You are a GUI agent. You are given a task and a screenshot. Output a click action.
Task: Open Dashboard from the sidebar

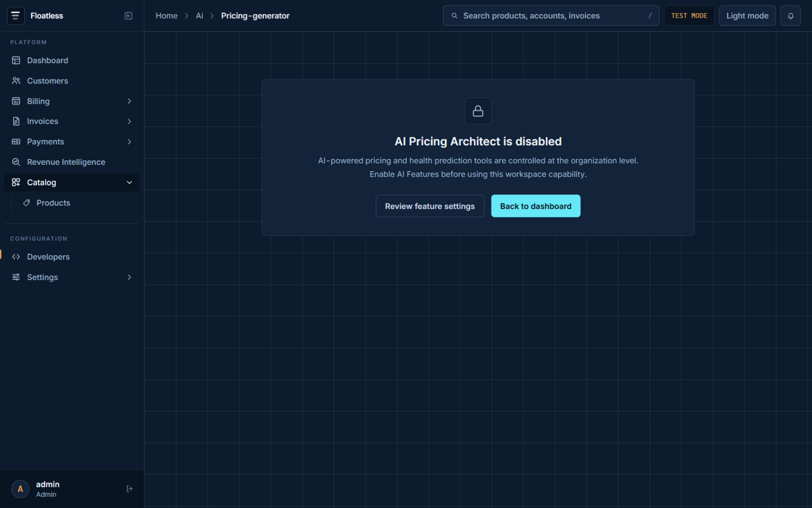coord(72,60)
